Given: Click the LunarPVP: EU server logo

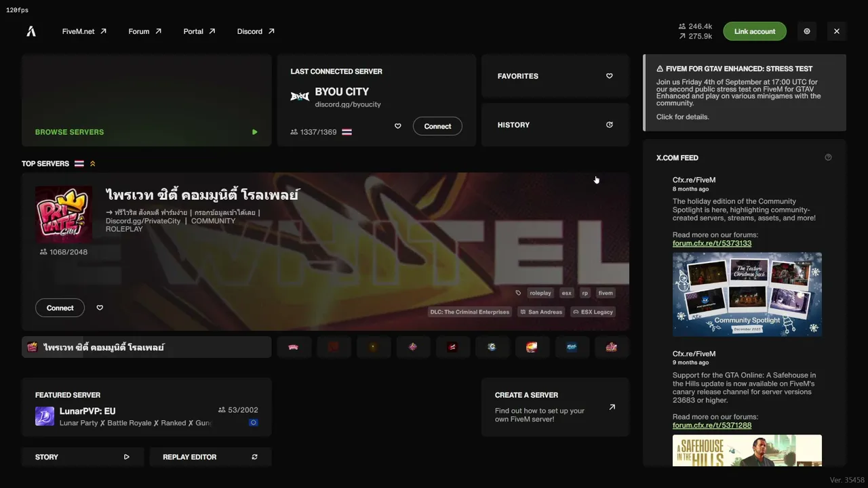Looking at the screenshot, I should pyautogui.click(x=45, y=416).
